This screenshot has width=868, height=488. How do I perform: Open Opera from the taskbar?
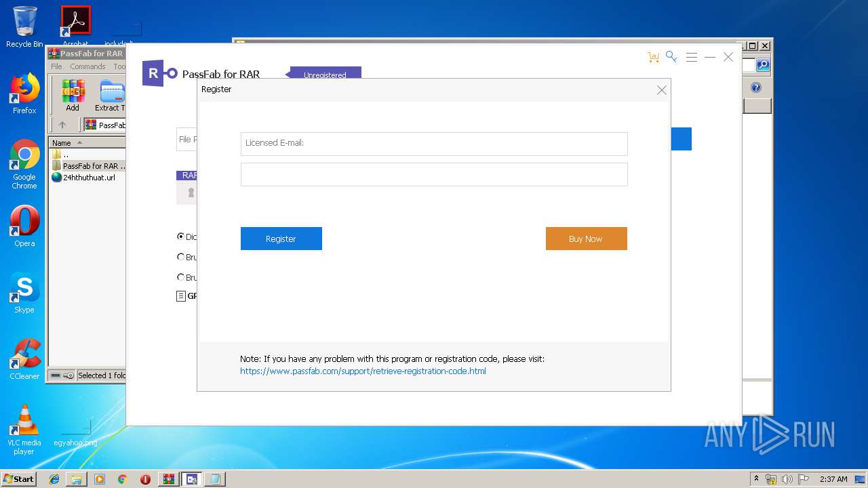click(145, 479)
